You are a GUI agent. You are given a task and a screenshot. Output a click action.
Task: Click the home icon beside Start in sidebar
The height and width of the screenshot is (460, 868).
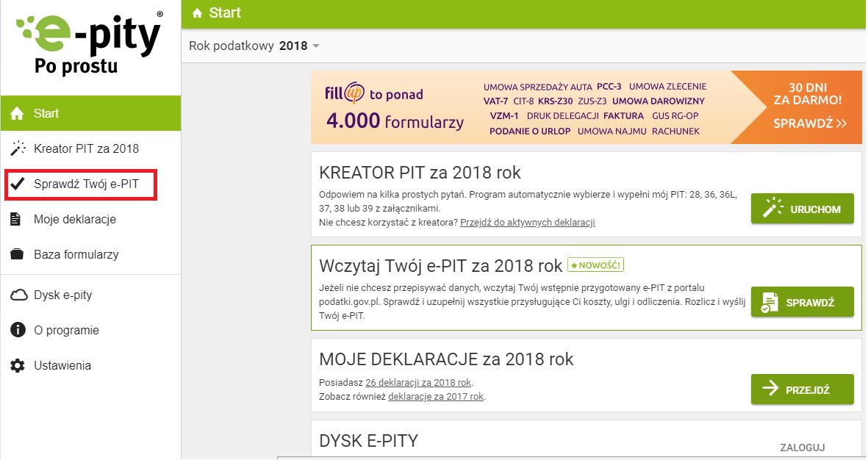(x=18, y=114)
